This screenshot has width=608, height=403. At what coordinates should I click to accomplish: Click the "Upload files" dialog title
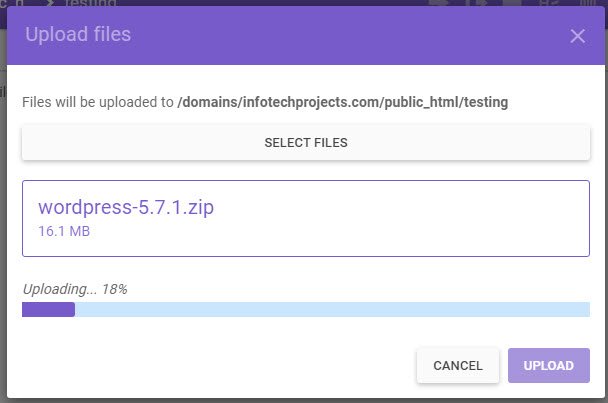pos(78,34)
